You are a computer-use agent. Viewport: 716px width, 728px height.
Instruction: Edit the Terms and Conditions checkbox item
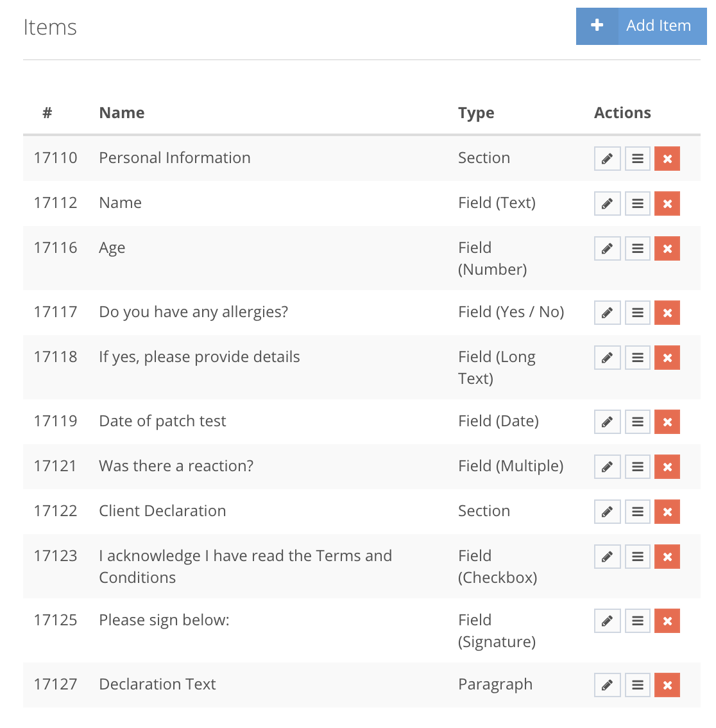607,557
